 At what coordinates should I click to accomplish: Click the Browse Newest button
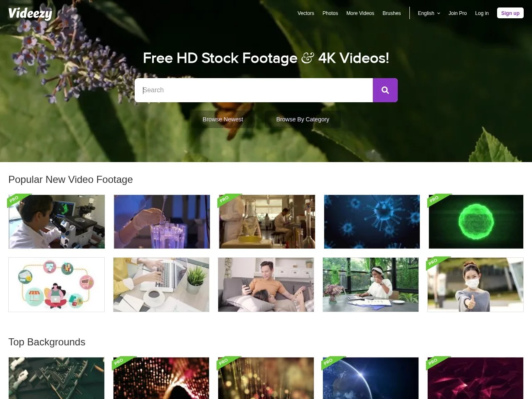[223, 119]
